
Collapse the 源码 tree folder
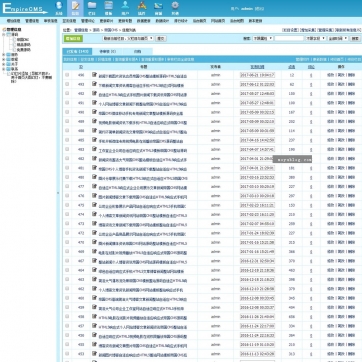[4, 35]
